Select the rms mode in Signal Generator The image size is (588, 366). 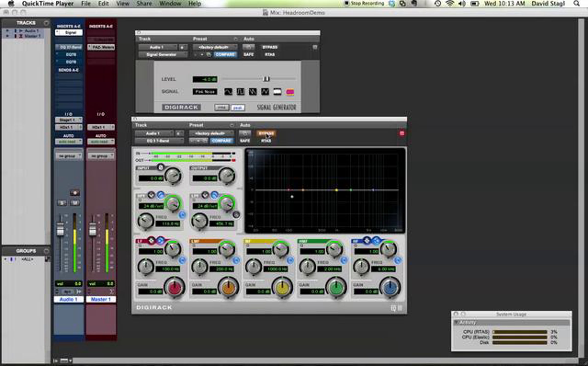[x=222, y=107]
